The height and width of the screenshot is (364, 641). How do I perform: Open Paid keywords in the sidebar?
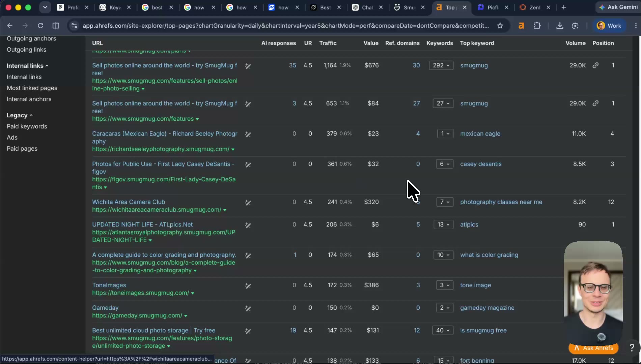pyautogui.click(x=27, y=126)
